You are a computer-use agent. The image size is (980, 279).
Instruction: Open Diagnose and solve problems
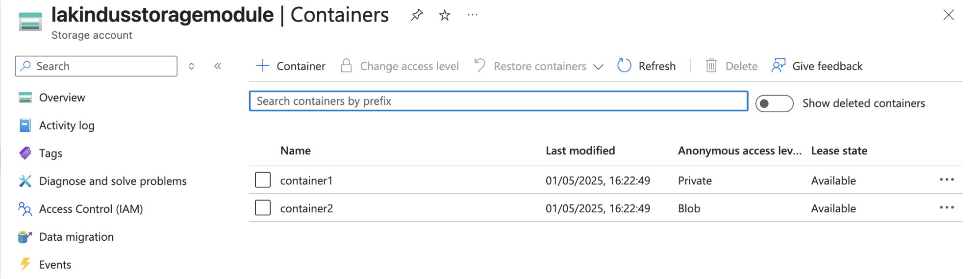(x=113, y=181)
